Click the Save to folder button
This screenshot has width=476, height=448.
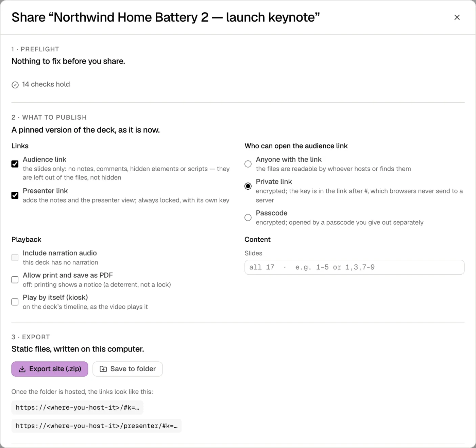pos(128,369)
